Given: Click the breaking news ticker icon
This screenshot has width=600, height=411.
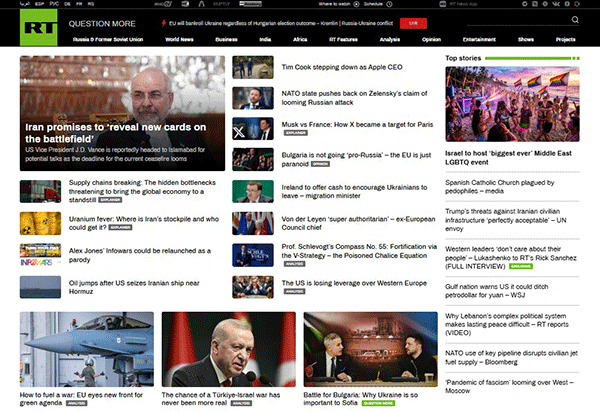Looking at the screenshot, I should tap(164, 21).
